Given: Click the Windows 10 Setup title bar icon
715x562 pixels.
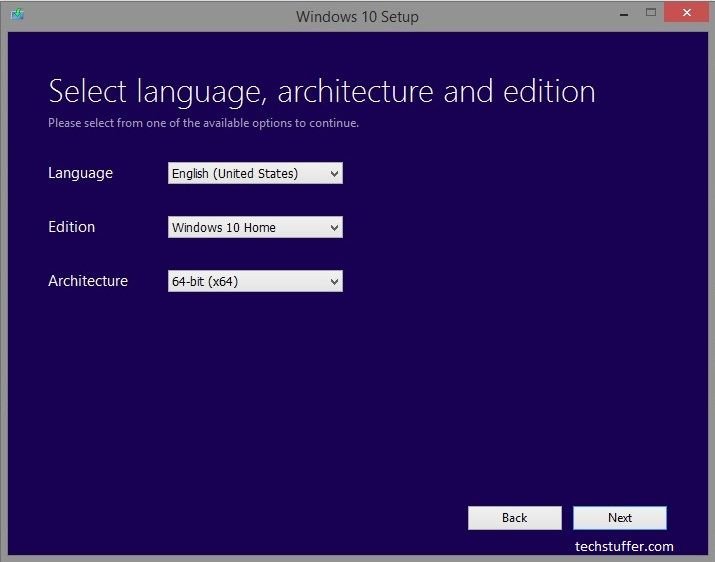Looking at the screenshot, I should coord(17,15).
